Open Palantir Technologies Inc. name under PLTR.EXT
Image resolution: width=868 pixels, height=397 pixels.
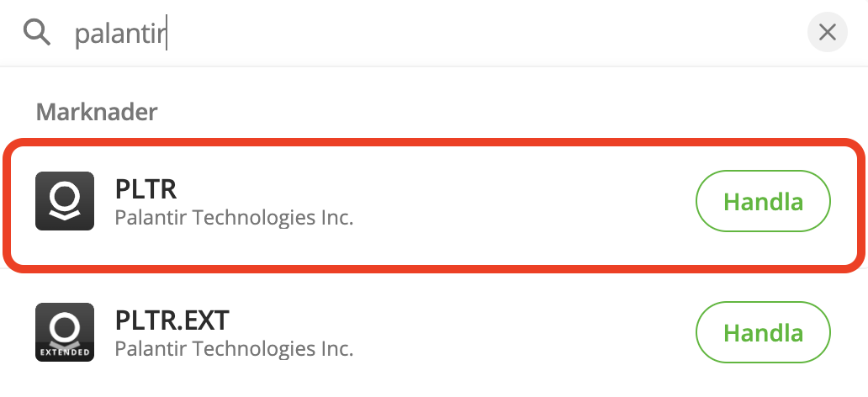[x=234, y=347]
